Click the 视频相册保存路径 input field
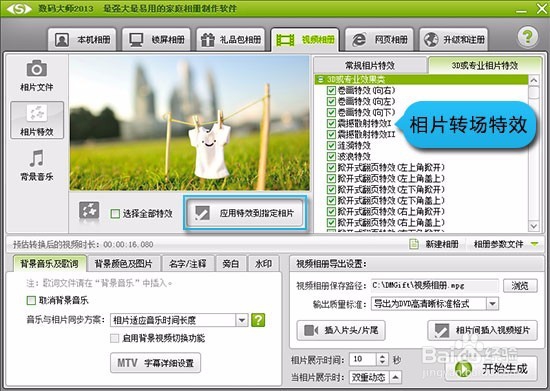 coord(435,286)
